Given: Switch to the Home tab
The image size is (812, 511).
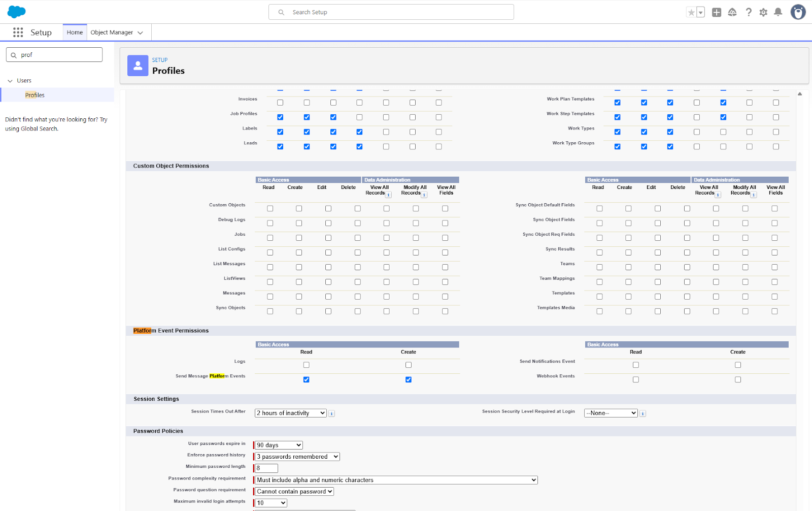Looking at the screenshot, I should pos(75,33).
